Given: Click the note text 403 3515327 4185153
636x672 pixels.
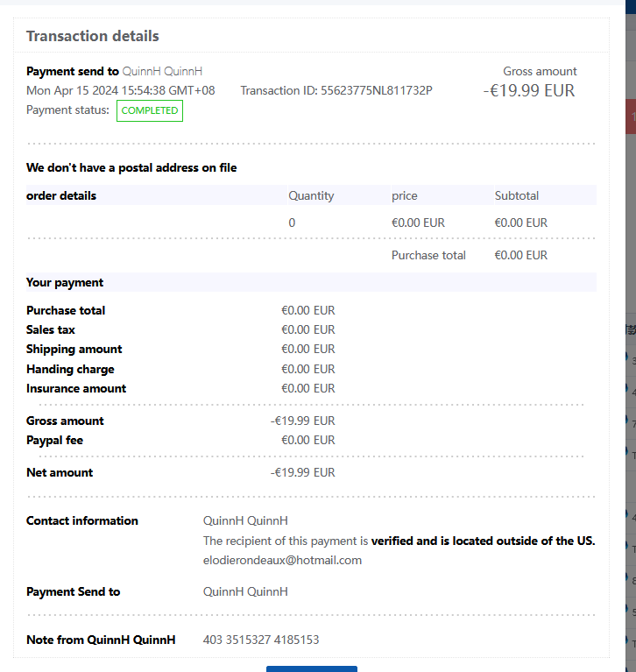Looking at the screenshot, I should [261, 640].
